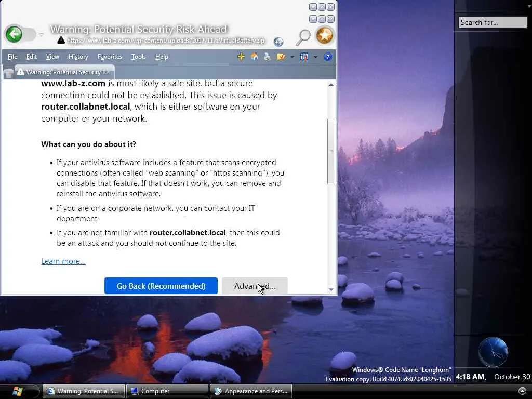Click the orange star favorites button

325,35
